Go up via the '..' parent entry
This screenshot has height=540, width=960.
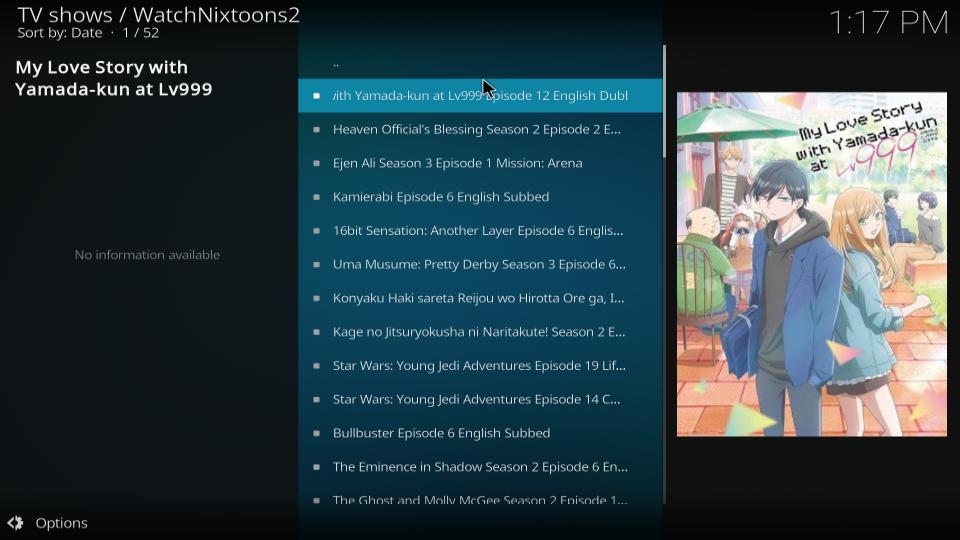point(480,62)
